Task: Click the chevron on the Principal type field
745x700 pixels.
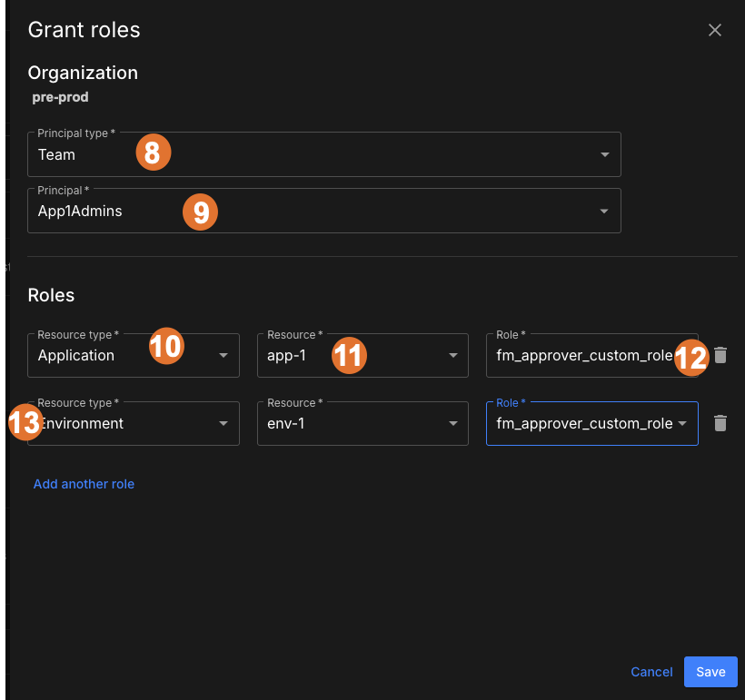Action: (x=604, y=154)
